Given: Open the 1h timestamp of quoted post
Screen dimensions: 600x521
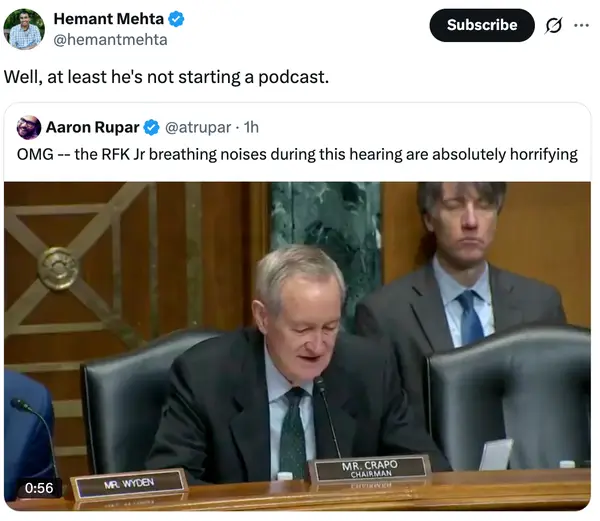Looking at the screenshot, I should [x=251, y=127].
